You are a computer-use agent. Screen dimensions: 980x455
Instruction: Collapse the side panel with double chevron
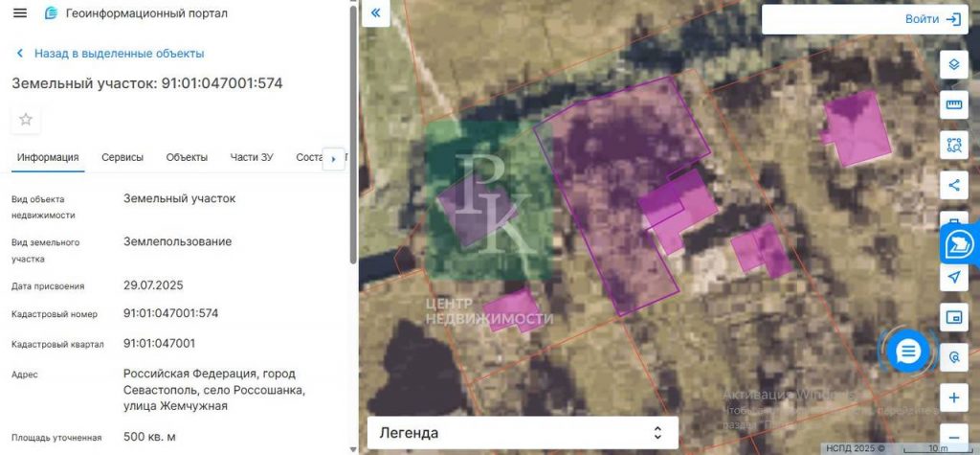375,13
